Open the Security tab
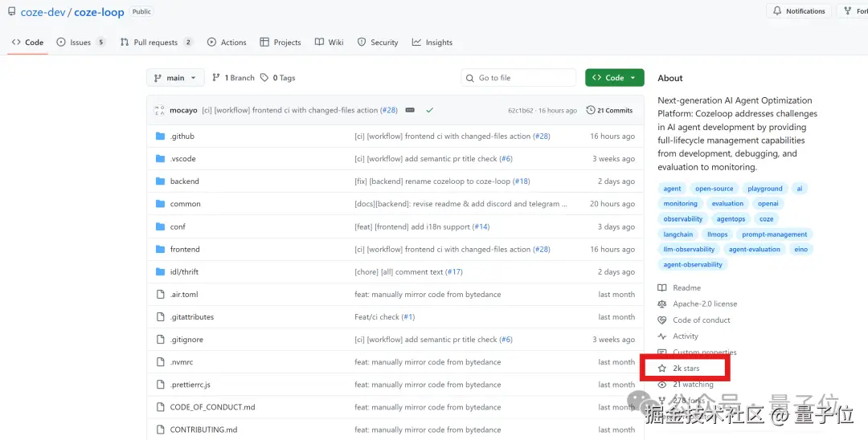This screenshot has width=868, height=440. [x=378, y=42]
